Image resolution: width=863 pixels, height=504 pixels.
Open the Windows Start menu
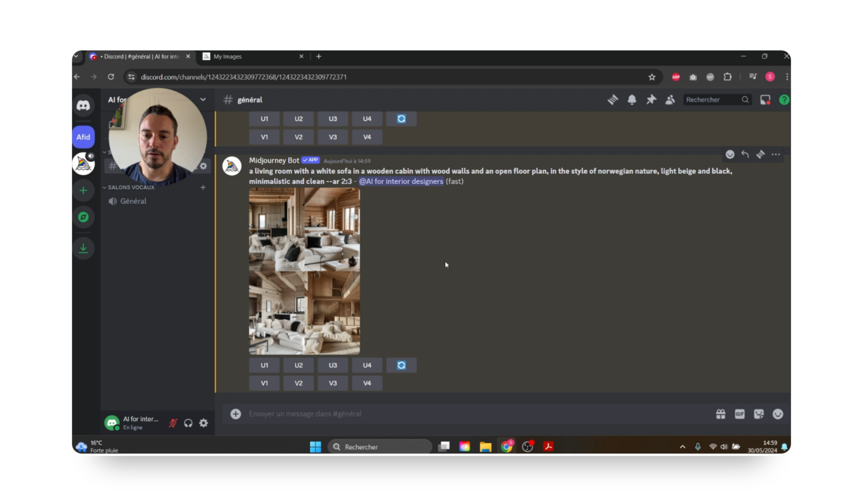click(315, 447)
